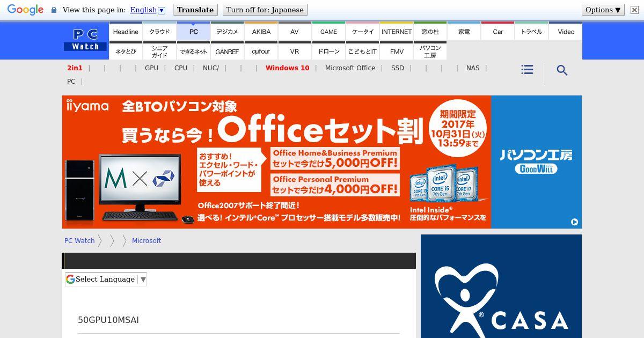Open the list menu icon
Image resolution: width=644 pixels, height=338 pixels.
coord(527,70)
